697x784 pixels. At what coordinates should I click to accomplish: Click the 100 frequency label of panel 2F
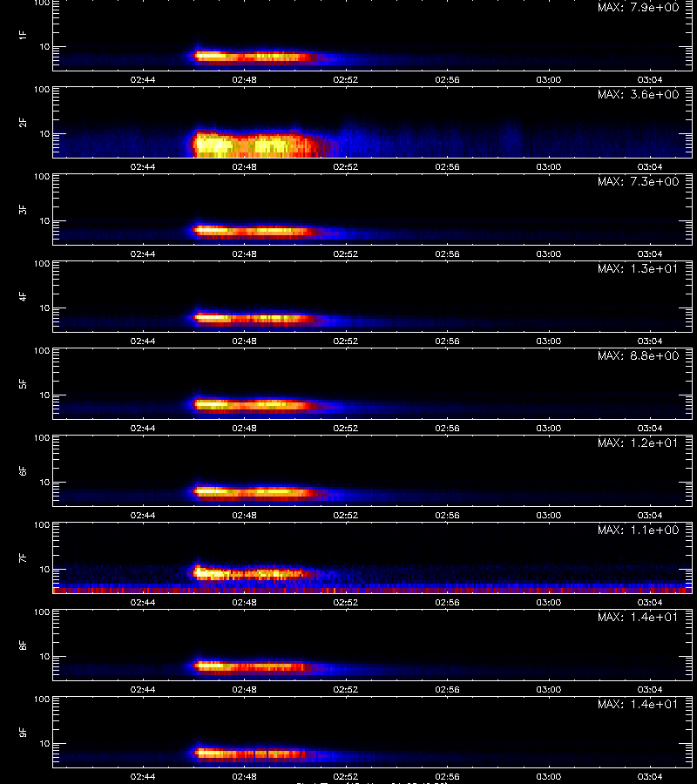click(42, 90)
